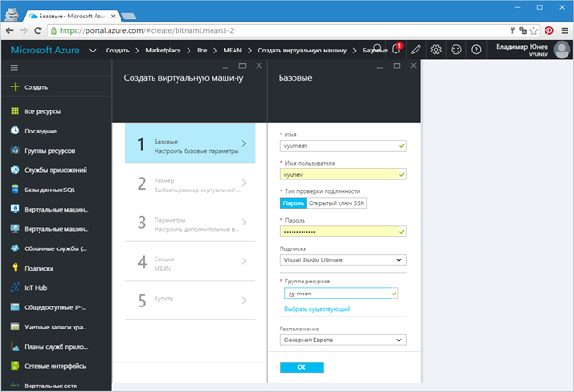Open Сетевые интерфейсы icon
This screenshot has width=574, height=392.
[15, 365]
